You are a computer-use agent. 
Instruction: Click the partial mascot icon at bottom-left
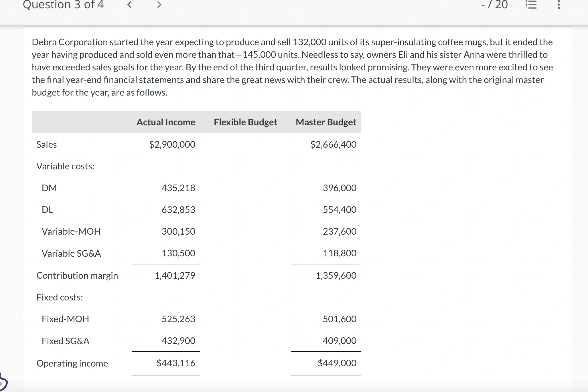point(3,382)
